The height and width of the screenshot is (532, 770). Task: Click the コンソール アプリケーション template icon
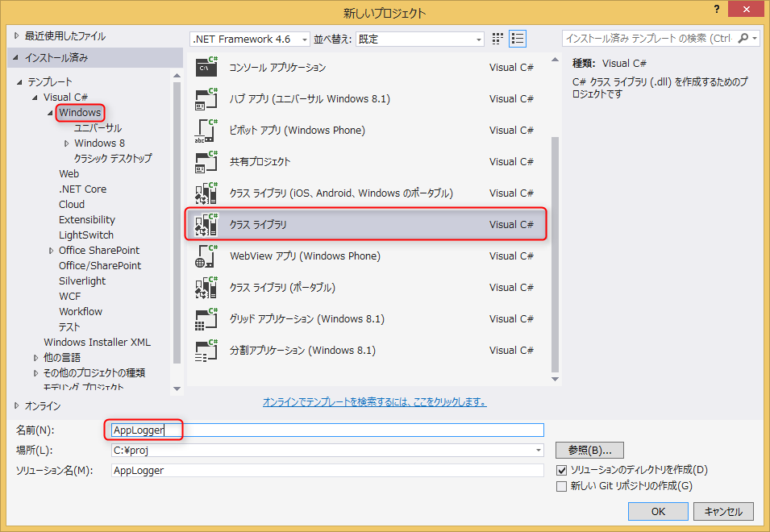[206, 67]
